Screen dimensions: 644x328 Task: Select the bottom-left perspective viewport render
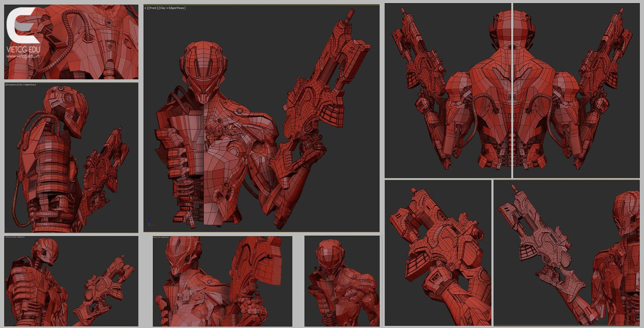[x=71, y=282]
